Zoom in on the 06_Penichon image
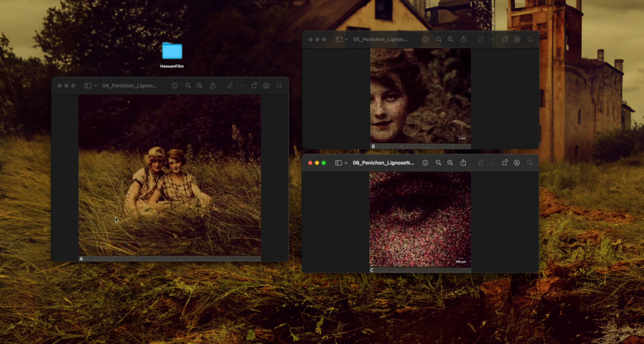This screenshot has width=644, height=344. (450, 163)
